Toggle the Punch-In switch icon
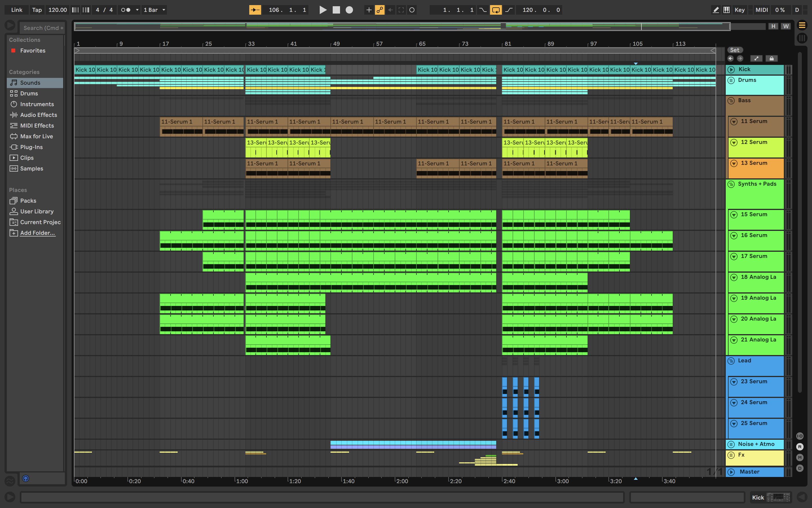This screenshot has width=812, height=508. (x=482, y=10)
